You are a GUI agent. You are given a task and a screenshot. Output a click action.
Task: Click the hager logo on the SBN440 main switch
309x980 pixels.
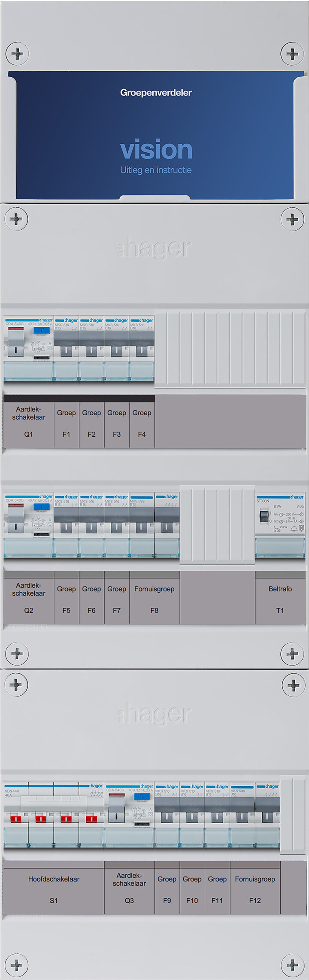[96, 785]
